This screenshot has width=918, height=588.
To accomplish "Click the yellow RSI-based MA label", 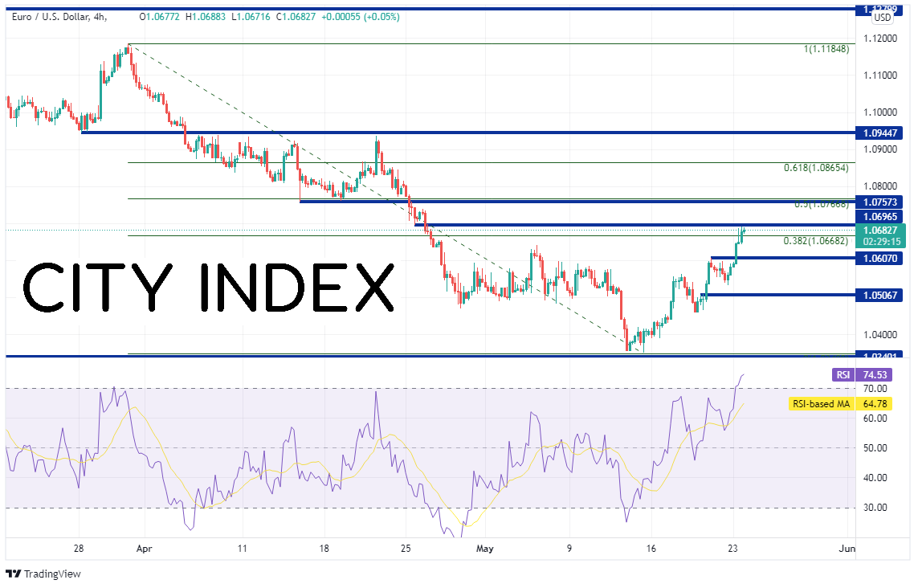I will (822, 404).
